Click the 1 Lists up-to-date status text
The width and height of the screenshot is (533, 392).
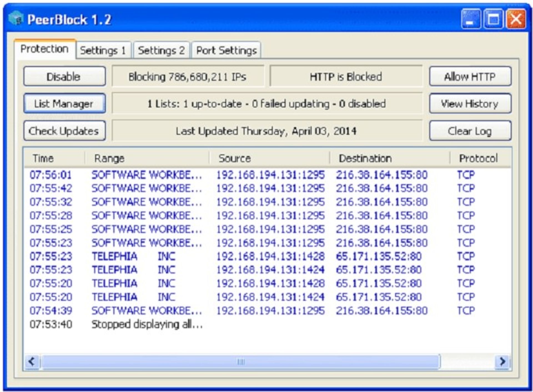266,104
